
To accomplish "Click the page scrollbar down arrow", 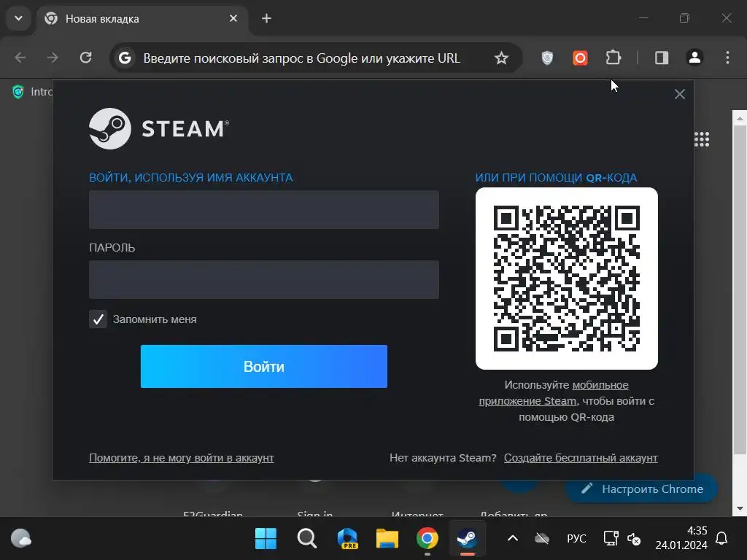I will (x=740, y=508).
